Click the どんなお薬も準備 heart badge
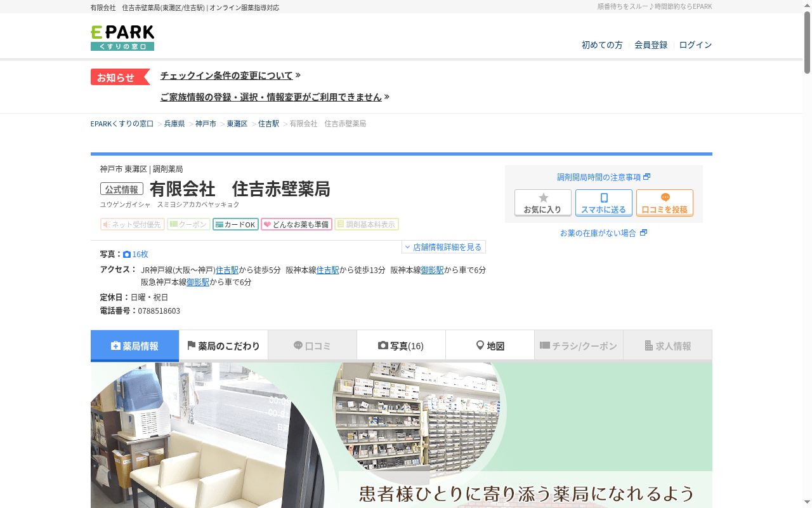This screenshot has width=812, height=508. (296, 224)
